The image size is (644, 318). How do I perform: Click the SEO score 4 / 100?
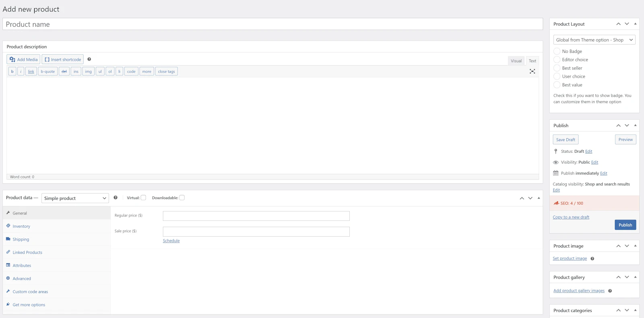click(x=572, y=204)
